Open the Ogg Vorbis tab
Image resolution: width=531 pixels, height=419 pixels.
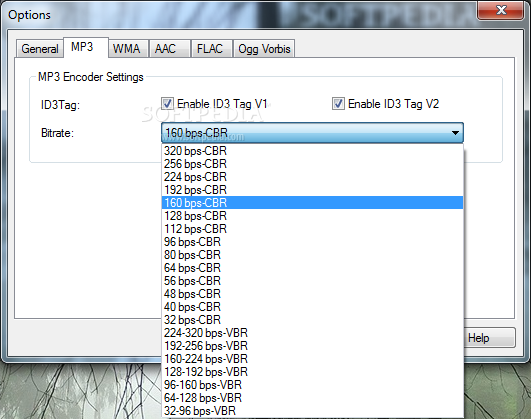pyautogui.click(x=264, y=49)
